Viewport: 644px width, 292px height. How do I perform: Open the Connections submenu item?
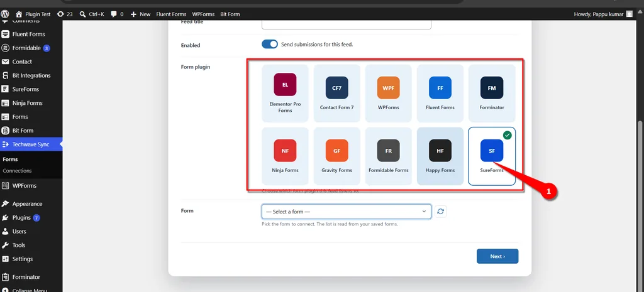pos(17,171)
